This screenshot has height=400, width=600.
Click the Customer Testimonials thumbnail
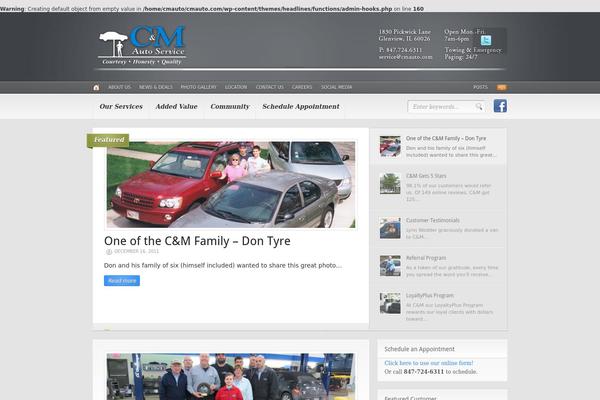coord(390,228)
